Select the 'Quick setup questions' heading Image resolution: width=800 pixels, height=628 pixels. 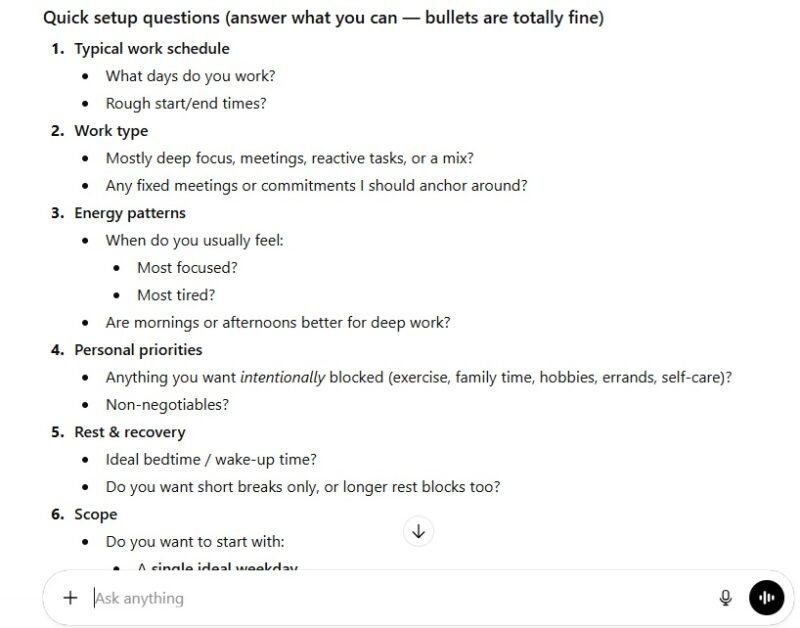tap(322, 17)
